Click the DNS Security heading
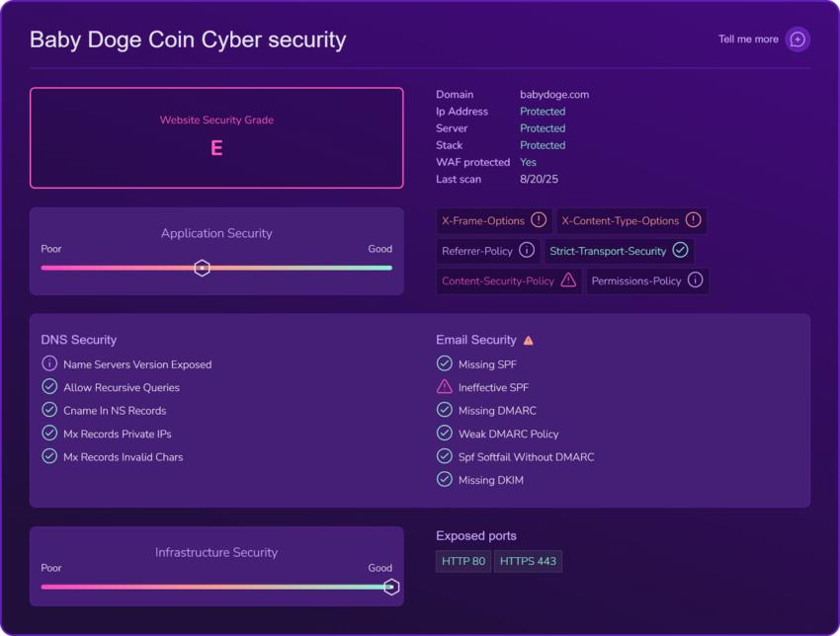The width and height of the screenshot is (840, 636). [x=79, y=340]
